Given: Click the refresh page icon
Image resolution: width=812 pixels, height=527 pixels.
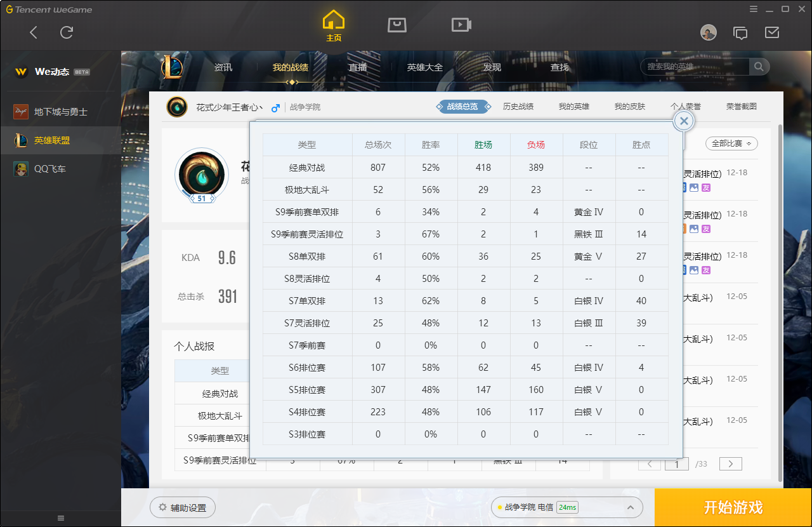Looking at the screenshot, I should click(x=67, y=32).
